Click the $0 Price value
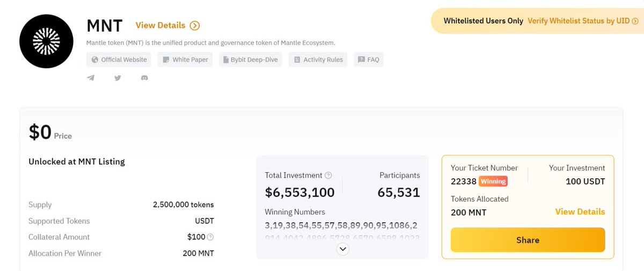644x271 pixels. 40,131
